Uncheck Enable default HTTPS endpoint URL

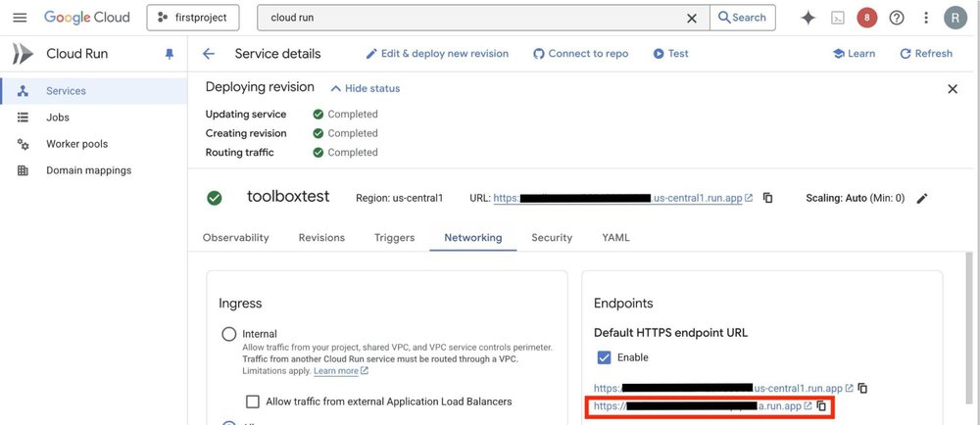tap(605, 357)
